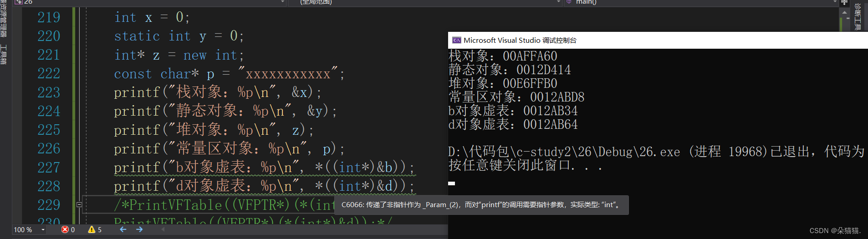Image resolution: width=868 pixels, height=239 pixels.
Task: Click the scroll up arrow in editor
Action: [845, 12]
